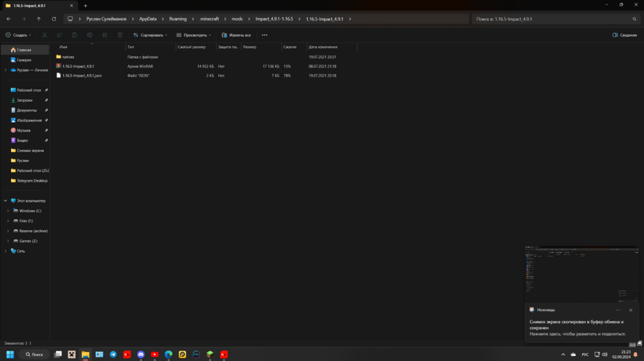This screenshot has width=644, height=361.
Task: Click .minecraft in the breadcrumb path
Action: click(209, 19)
